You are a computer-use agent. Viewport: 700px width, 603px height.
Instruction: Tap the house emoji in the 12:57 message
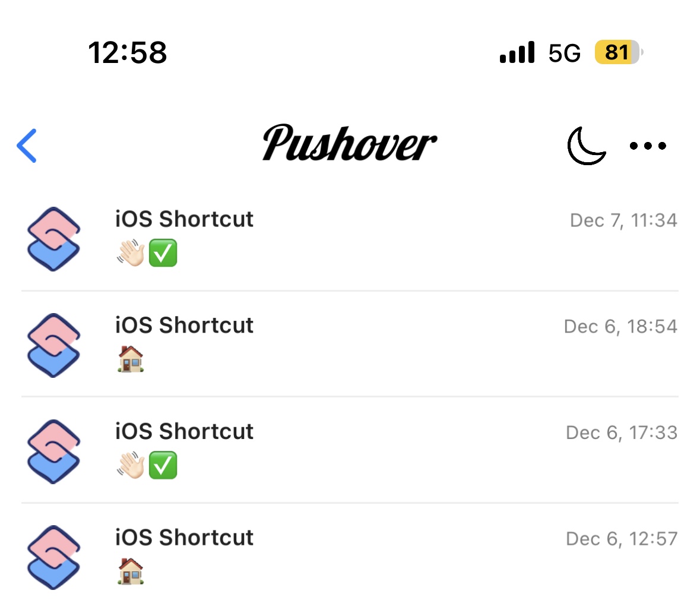pos(131,571)
